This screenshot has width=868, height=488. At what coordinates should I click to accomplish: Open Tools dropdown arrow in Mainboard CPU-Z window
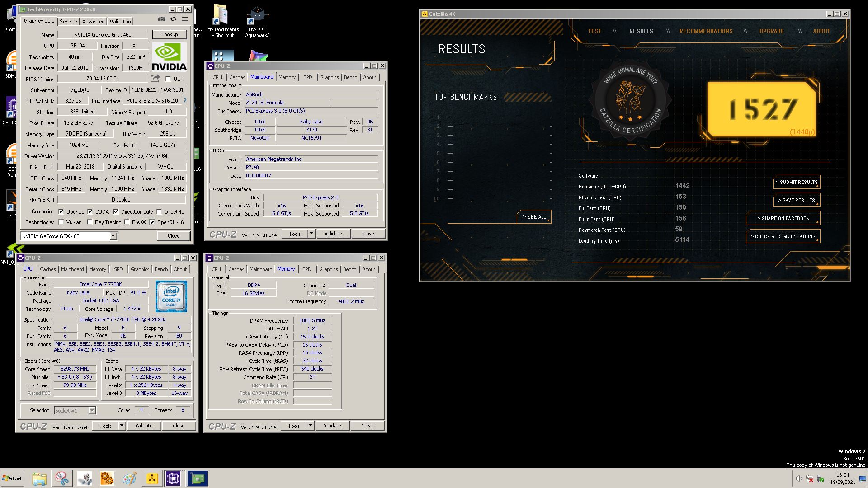(x=311, y=234)
